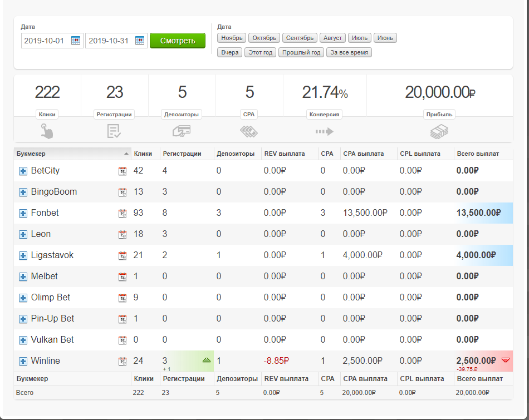Expand the BingoBoom row
This screenshot has width=529, height=420.
[23, 192]
